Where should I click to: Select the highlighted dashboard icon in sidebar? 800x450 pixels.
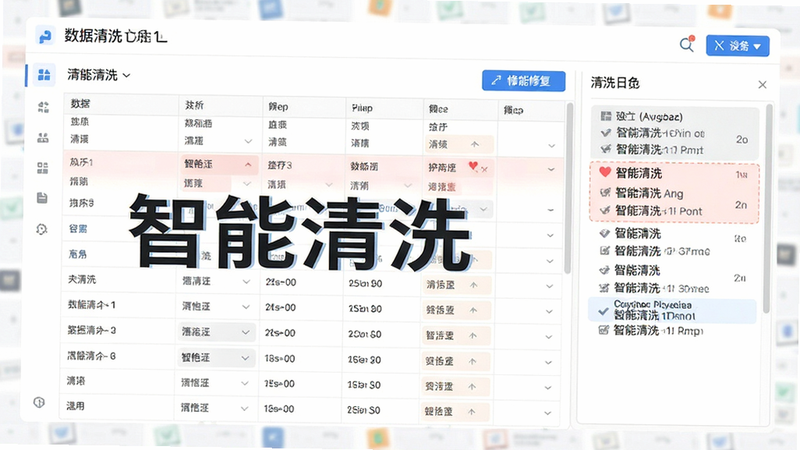[x=44, y=75]
